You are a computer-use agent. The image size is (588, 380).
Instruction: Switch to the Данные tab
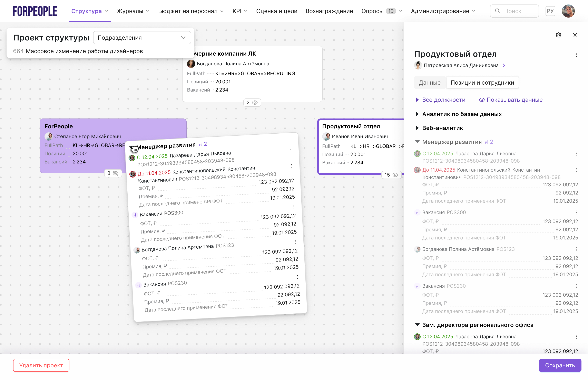[430, 83]
